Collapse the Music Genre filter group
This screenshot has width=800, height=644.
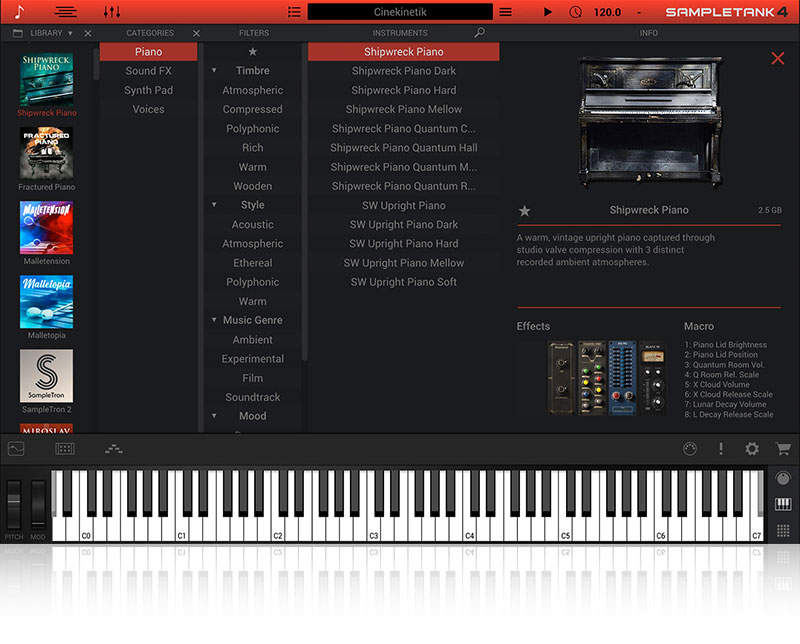(214, 320)
